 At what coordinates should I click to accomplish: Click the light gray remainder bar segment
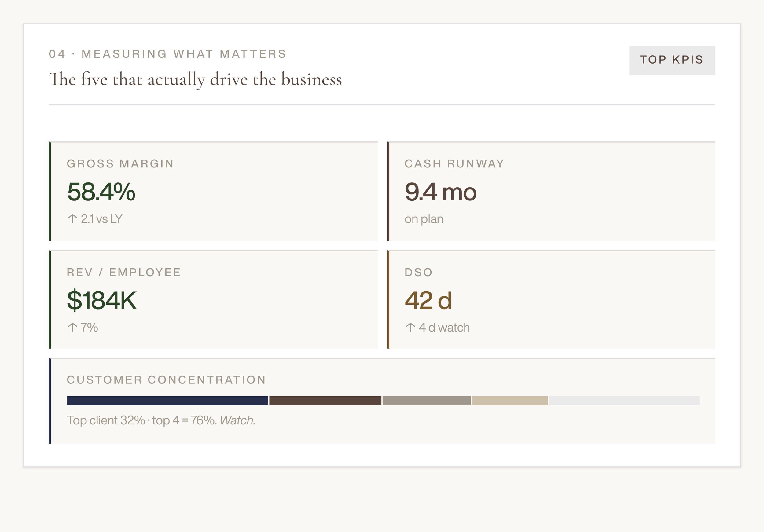[x=624, y=401]
